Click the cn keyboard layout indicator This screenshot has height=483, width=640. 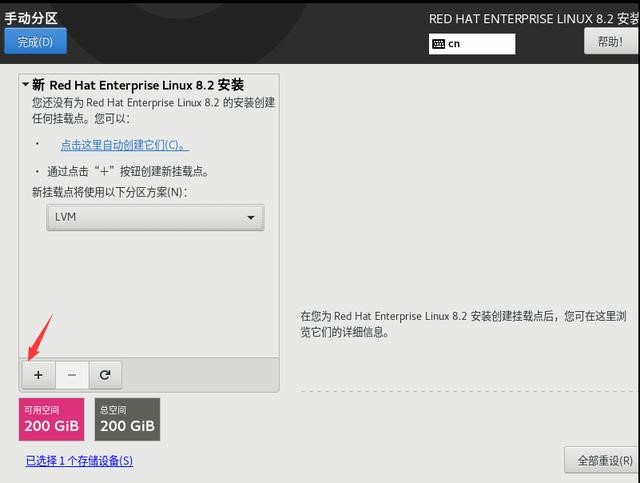(472, 44)
